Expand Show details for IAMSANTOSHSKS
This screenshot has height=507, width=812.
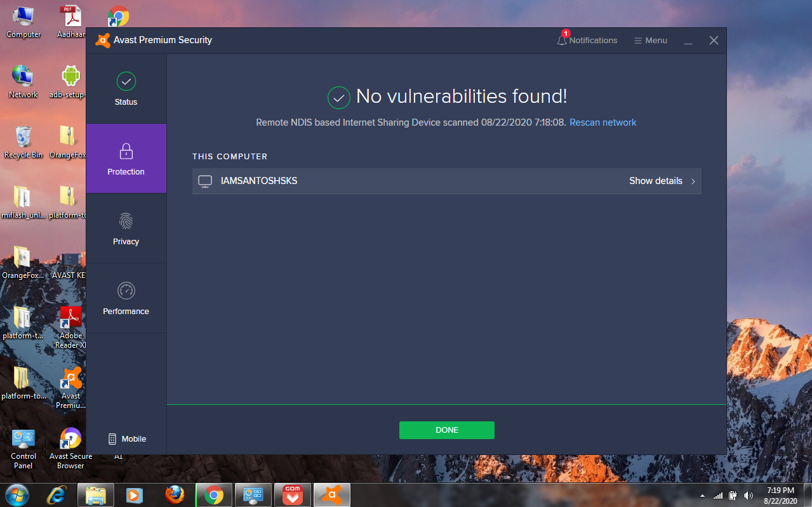point(662,181)
